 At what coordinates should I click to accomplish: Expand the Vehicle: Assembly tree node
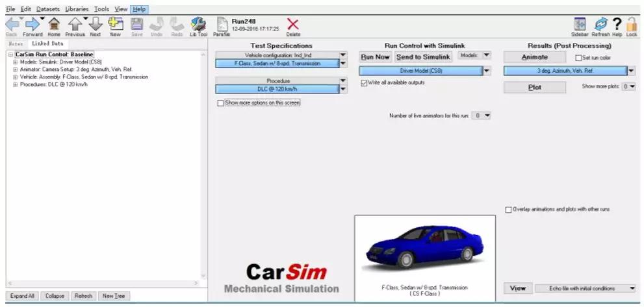tap(16, 77)
